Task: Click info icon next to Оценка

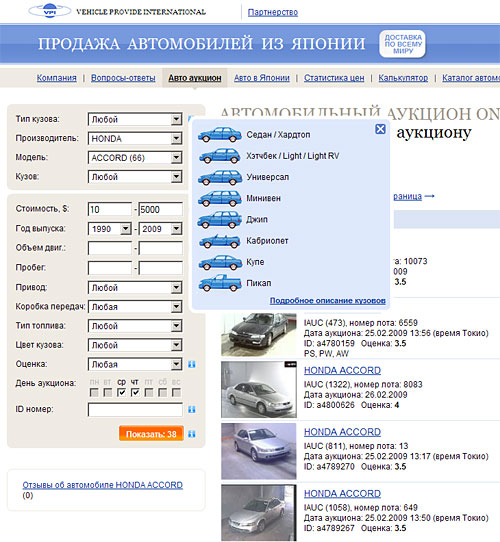Action: pyautogui.click(x=192, y=364)
